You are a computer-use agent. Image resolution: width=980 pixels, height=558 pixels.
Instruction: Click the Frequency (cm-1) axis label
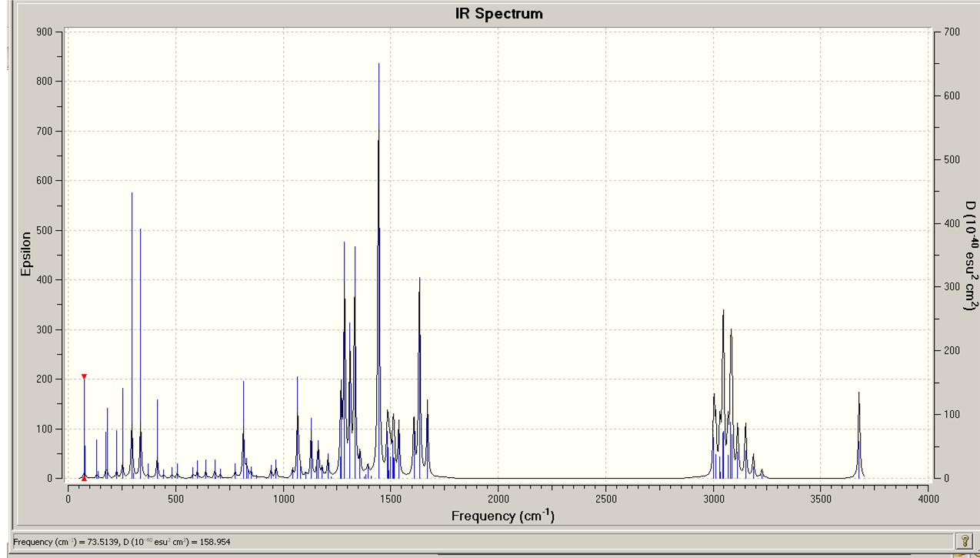coord(502,516)
